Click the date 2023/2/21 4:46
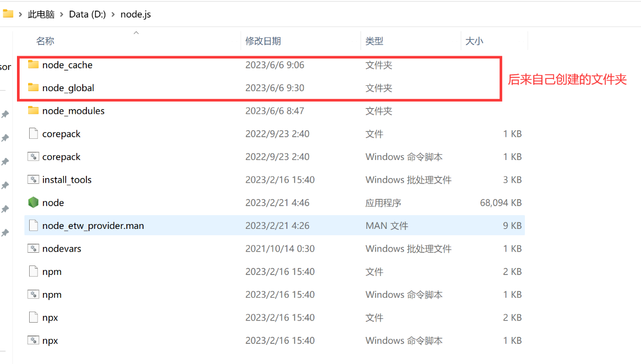641x364 pixels. coord(277,203)
